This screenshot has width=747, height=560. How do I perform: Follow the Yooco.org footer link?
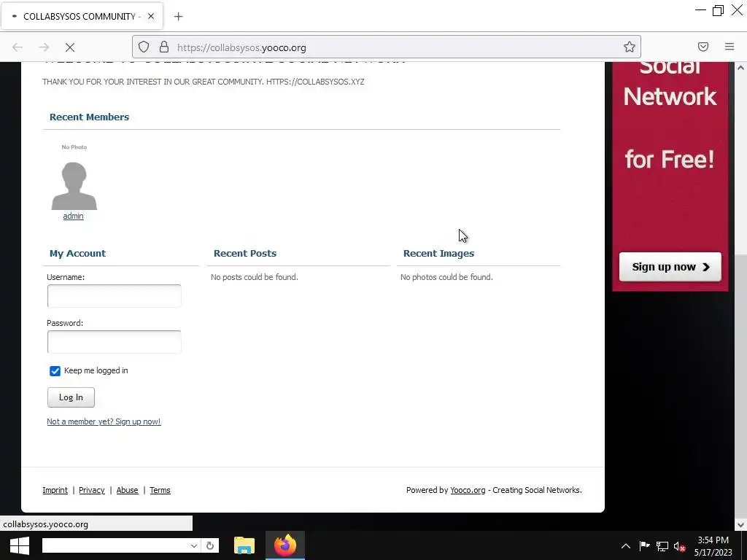468,490
